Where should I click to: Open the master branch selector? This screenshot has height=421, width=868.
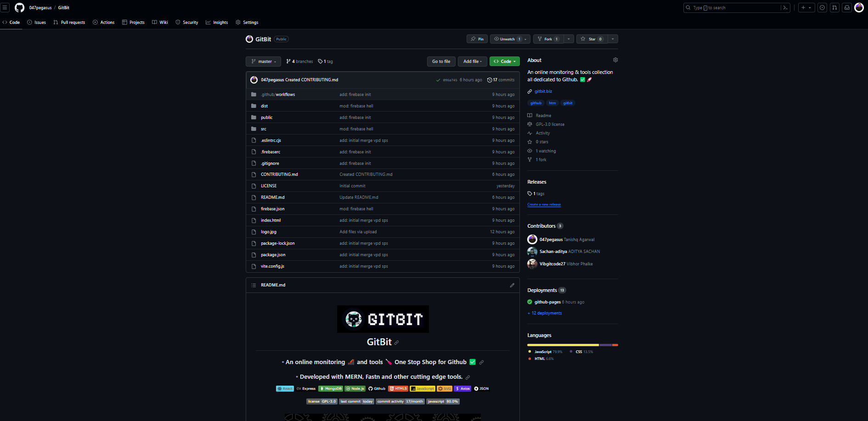[263, 62]
